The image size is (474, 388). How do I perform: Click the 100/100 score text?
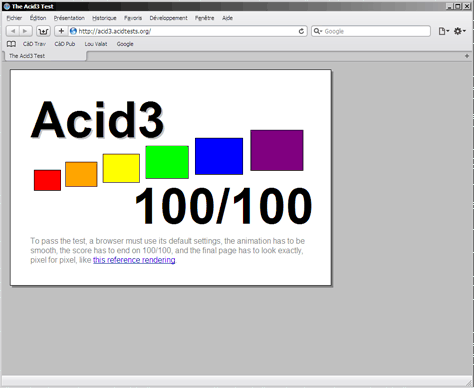point(223,206)
